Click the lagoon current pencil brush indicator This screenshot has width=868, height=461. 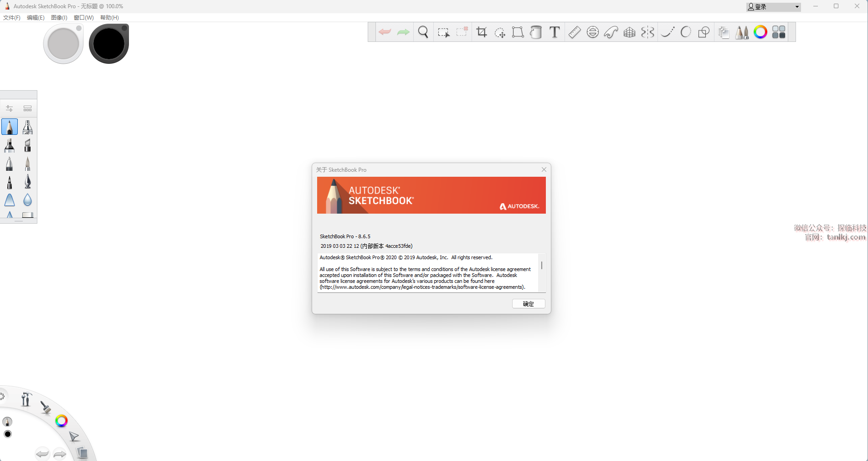pyautogui.click(x=8, y=421)
